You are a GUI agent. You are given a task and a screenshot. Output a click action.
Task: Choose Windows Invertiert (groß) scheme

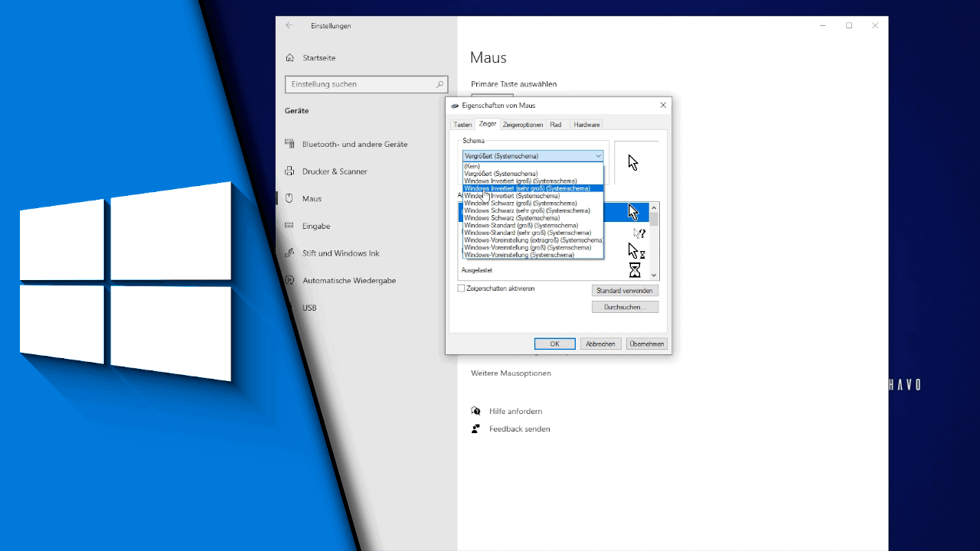[x=533, y=181]
